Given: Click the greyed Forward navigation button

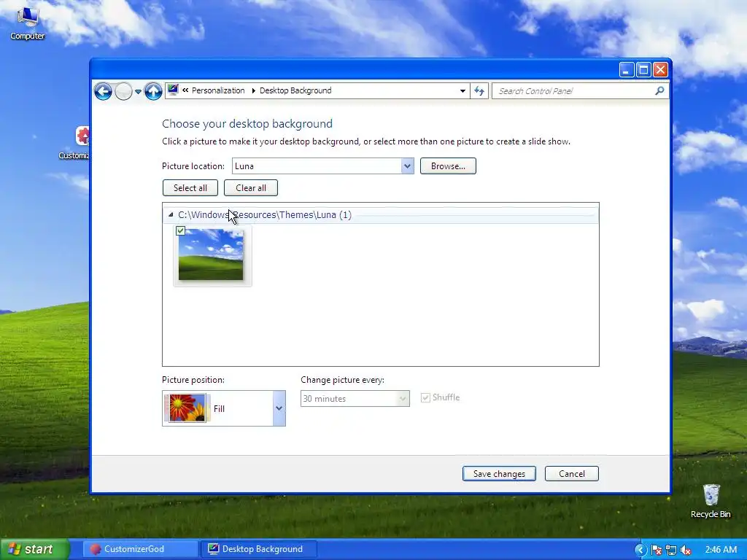Looking at the screenshot, I should coord(123,91).
